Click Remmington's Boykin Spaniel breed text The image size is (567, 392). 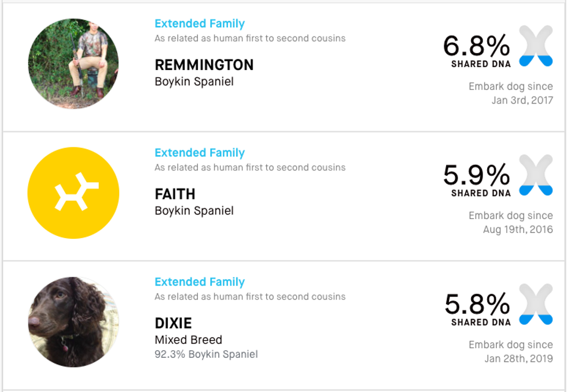coord(194,82)
